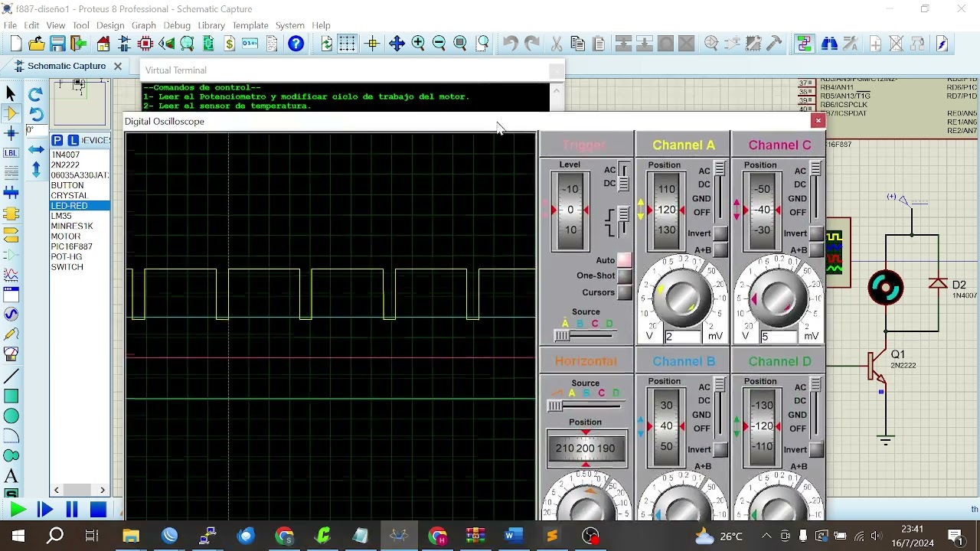Image resolution: width=980 pixels, height=551 pixels.
Task: Click the Zoom In magnifier icon
Action: click(x=418, y=44)
